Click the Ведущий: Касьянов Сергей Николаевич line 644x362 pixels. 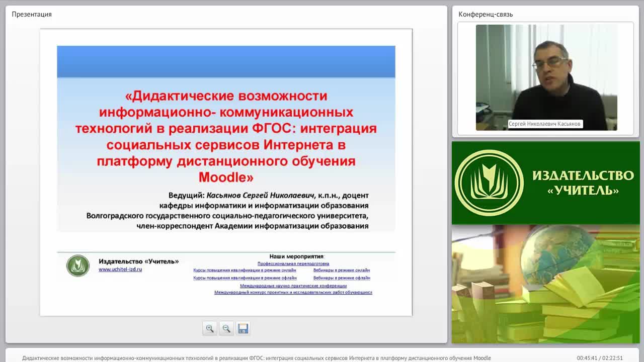click(269, 195)
